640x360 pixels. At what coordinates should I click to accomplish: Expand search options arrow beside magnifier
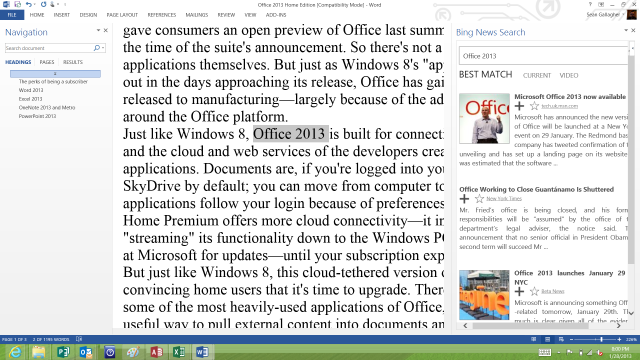(103, 48)
